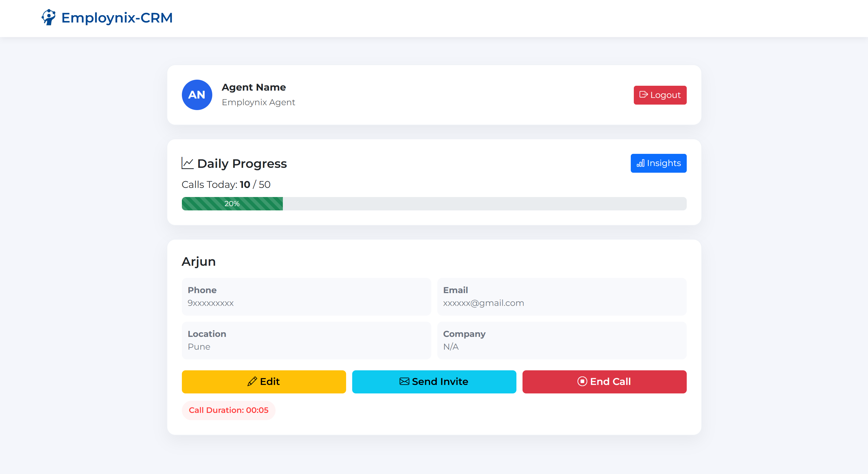This screenshot has height=474, width=868.
Task: Click the Daily Progress line chart icon
Action: pos(187,163)
